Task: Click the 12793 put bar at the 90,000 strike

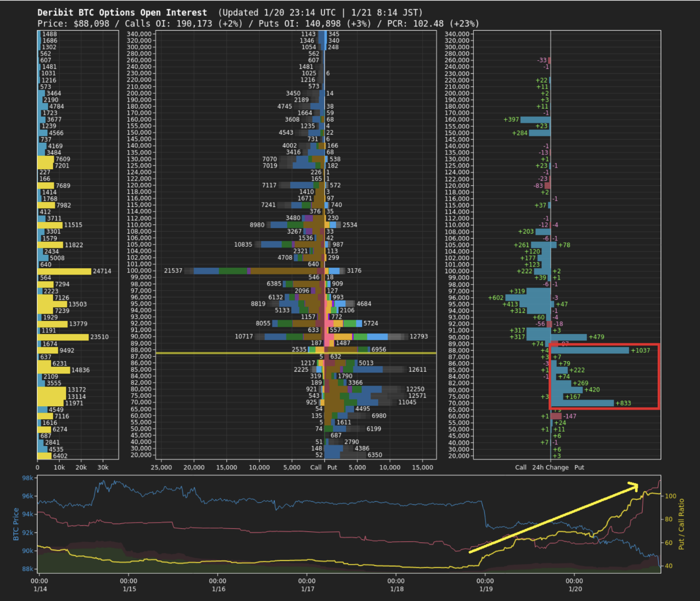Action: 365,337
